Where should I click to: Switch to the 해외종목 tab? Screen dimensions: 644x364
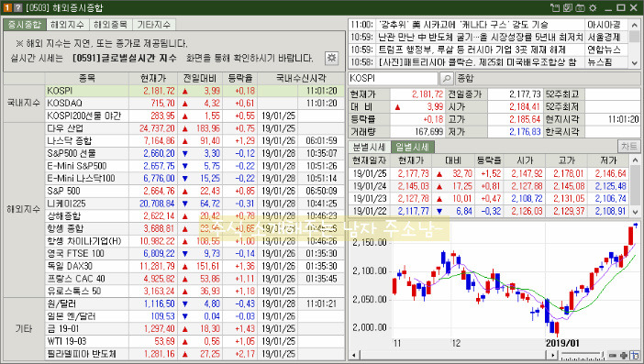[110, 25]
